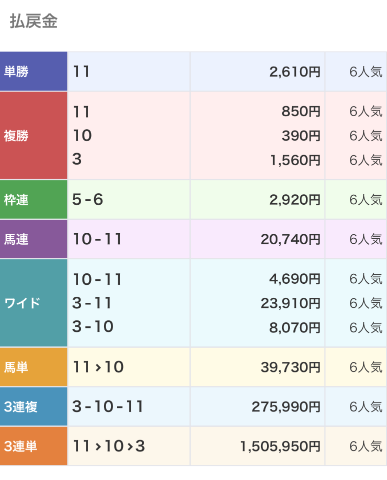Click the 複勝 red label cell
This screenshot has width=387, height=480.
click(33, 136)
